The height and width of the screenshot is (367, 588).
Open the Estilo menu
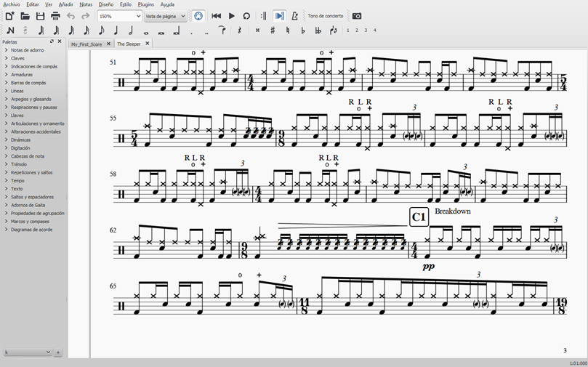pos(126,4)
